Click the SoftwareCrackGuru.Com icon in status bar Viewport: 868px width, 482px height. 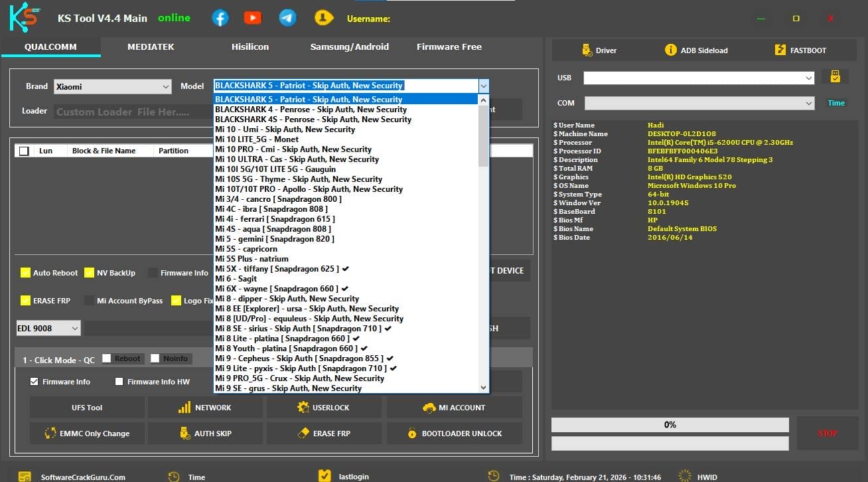(25, 475)
